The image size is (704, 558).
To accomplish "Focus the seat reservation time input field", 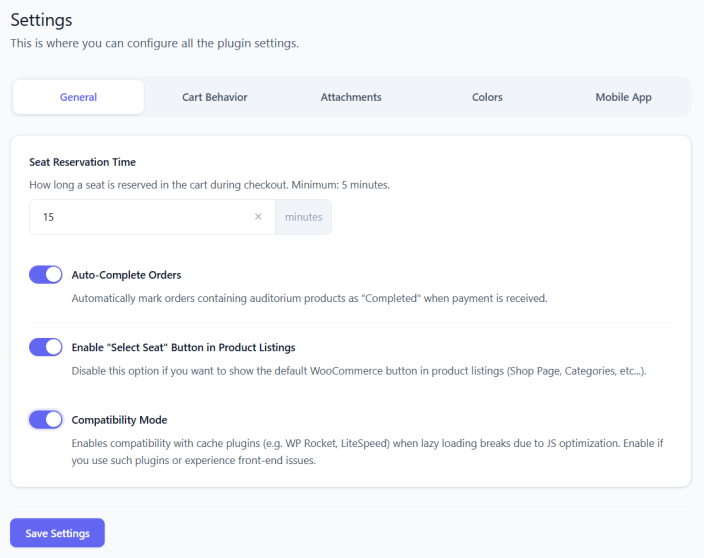I will [x=140, y=217].
